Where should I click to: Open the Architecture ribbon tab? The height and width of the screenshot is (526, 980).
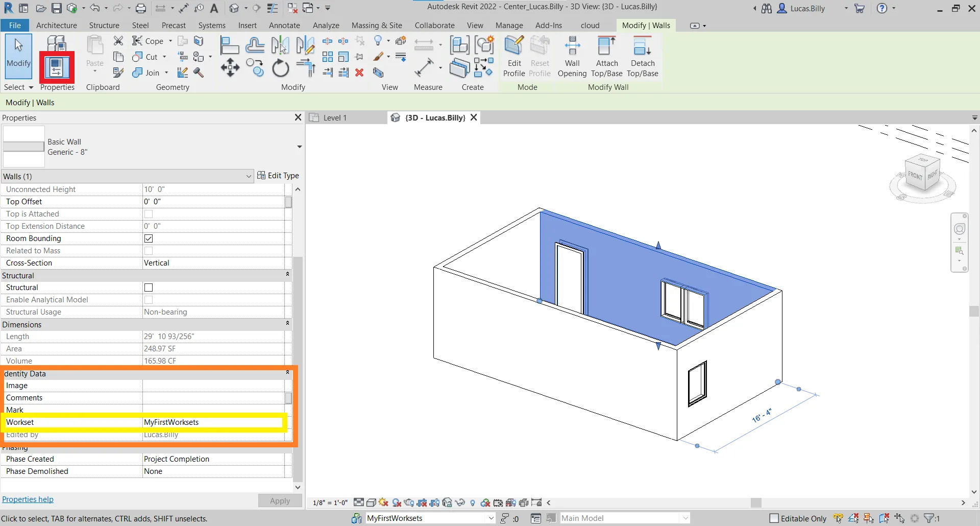coord(56,26)
